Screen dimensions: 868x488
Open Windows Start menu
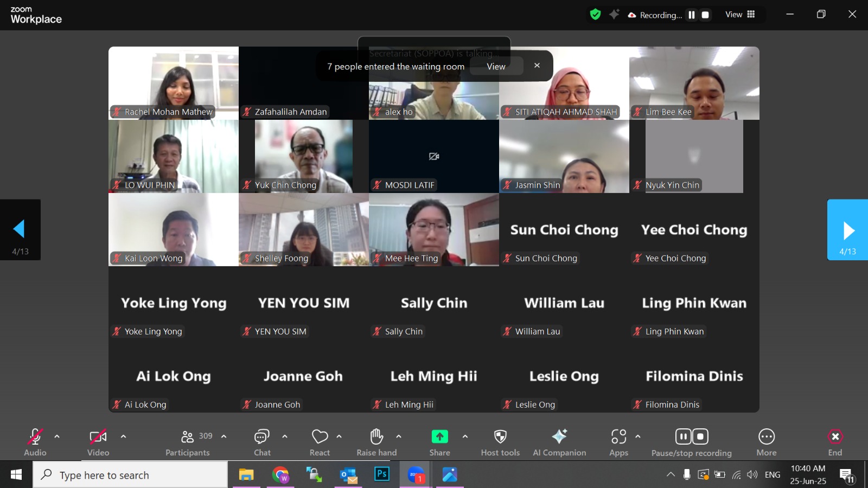tap(16, 475)
